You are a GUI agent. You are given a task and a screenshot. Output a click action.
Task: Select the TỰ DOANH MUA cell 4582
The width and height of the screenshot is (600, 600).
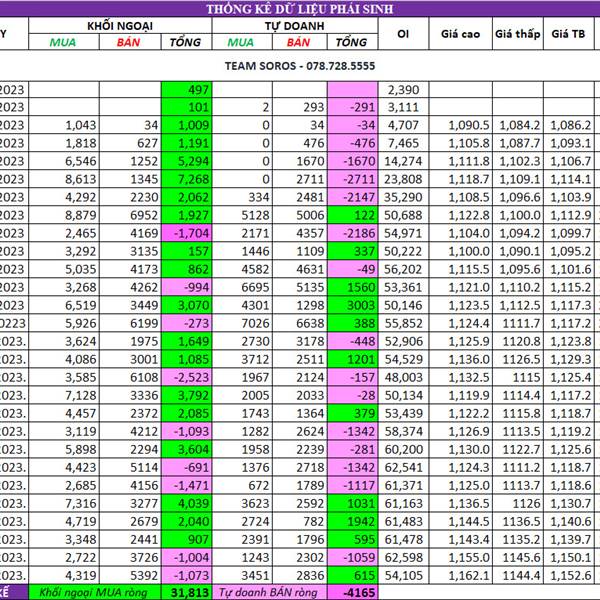coord(242,269)
